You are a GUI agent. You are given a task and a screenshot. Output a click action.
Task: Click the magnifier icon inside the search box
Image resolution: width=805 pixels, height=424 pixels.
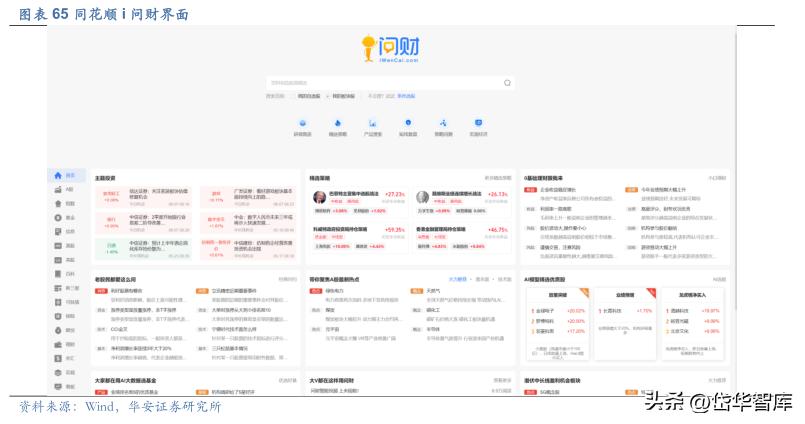coord(507,83)
